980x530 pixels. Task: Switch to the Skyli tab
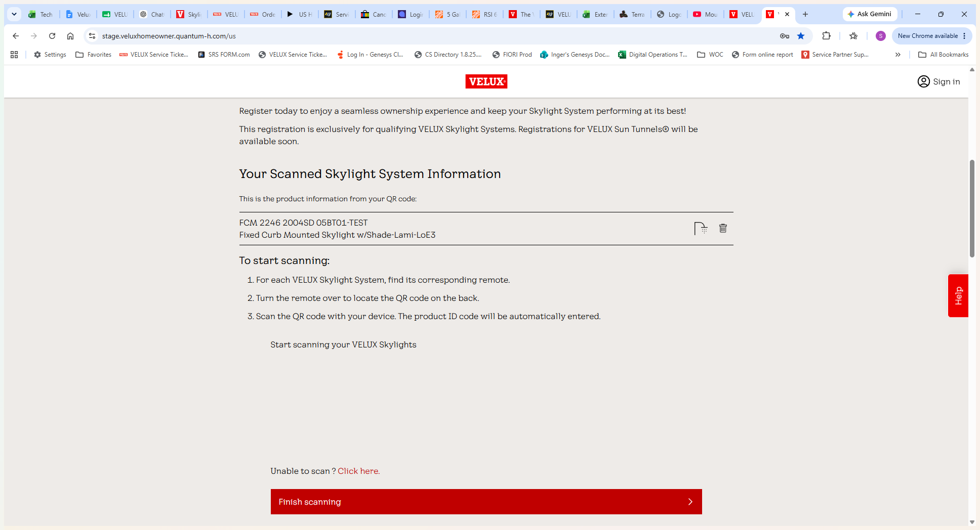click(x=189, y=14)
